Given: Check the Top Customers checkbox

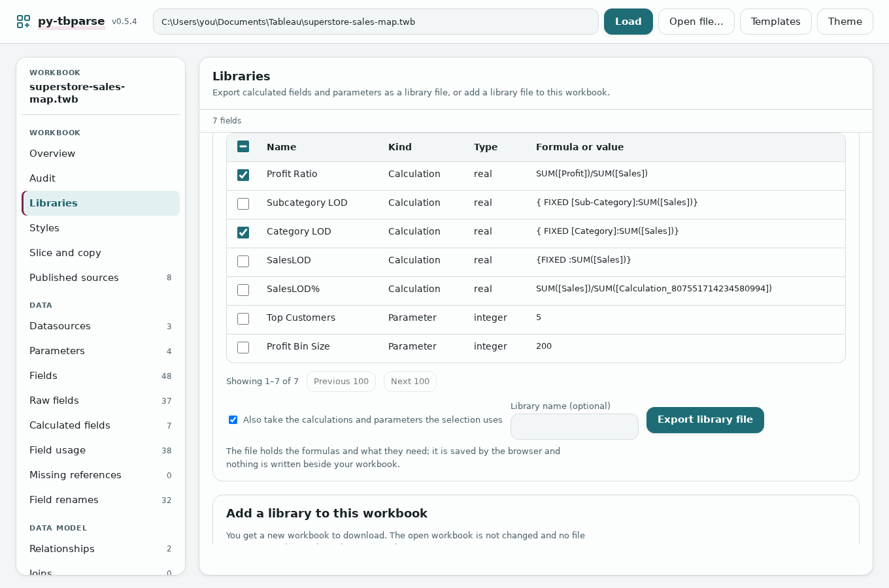Looking at the screenshot, I should 243,319.
